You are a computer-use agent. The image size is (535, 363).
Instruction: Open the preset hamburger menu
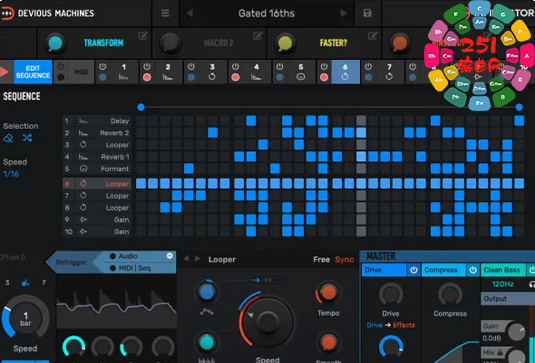coord(165,13)
